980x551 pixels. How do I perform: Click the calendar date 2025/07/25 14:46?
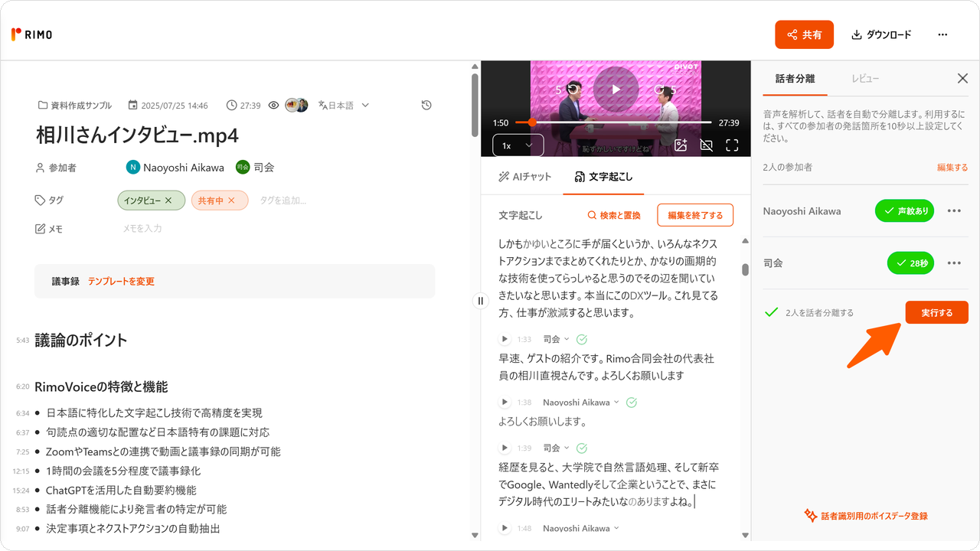point(168,106)
